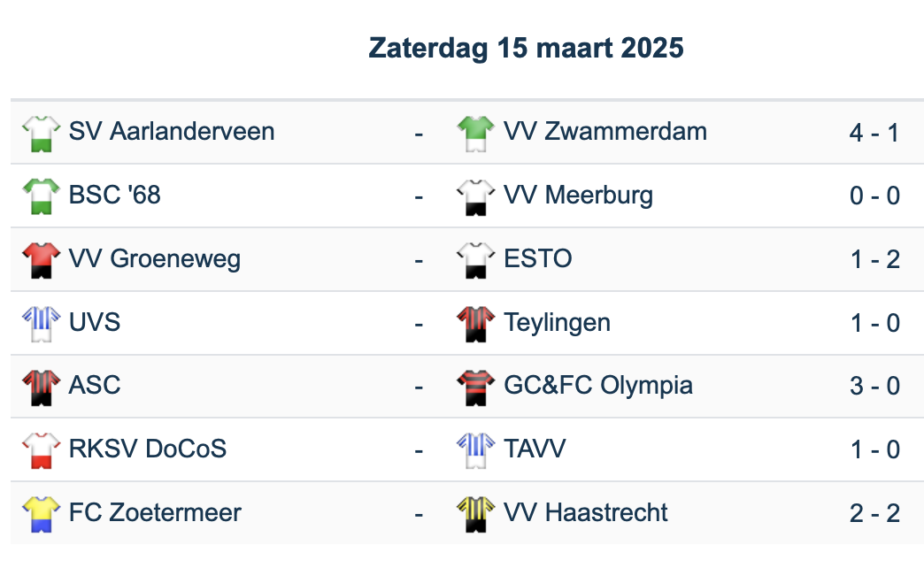
Task: Click the VV Zwammerdam green shirt icon
Action: pos(475,133)
